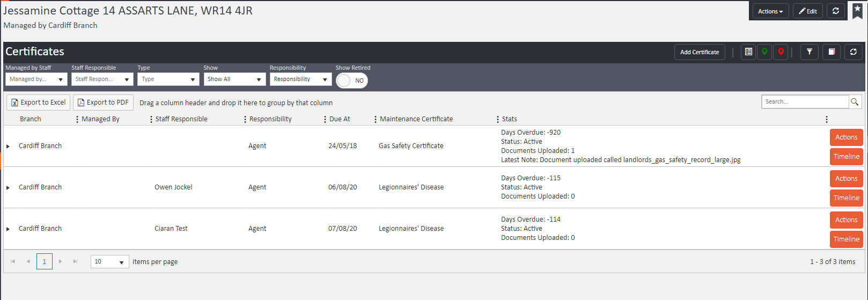Click the list view icon in Certificates toolbar

coord(748,52)
